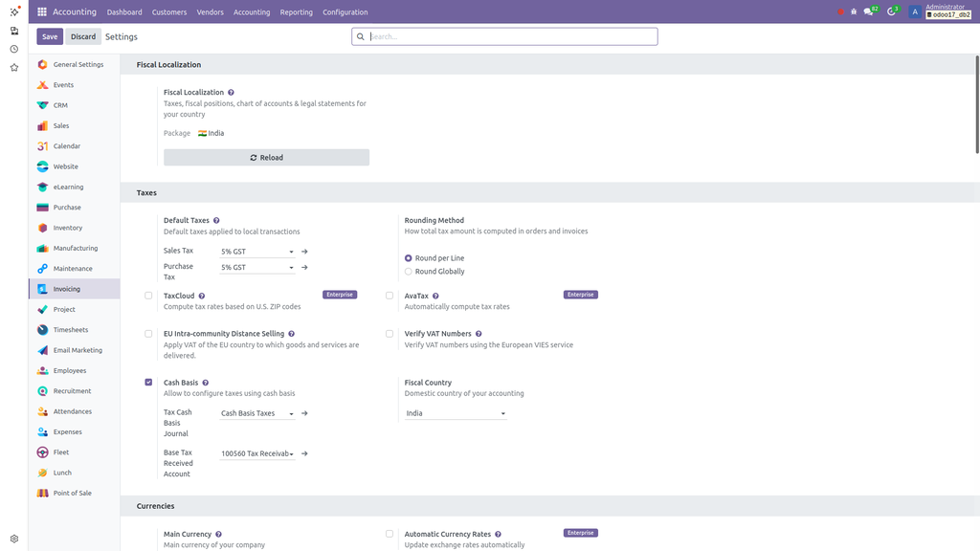Viewport: 980px width, 551px height.
Task: Click inside the settings search field
Action: click(505, 35)
